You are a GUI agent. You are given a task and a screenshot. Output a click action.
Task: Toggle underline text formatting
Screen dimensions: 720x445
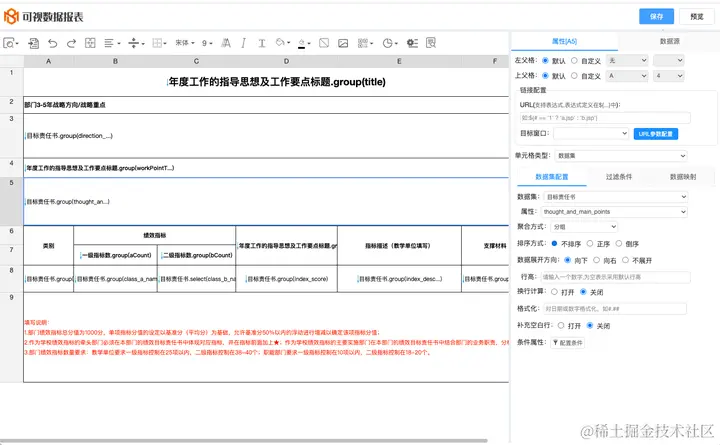[x=262, y=43]
